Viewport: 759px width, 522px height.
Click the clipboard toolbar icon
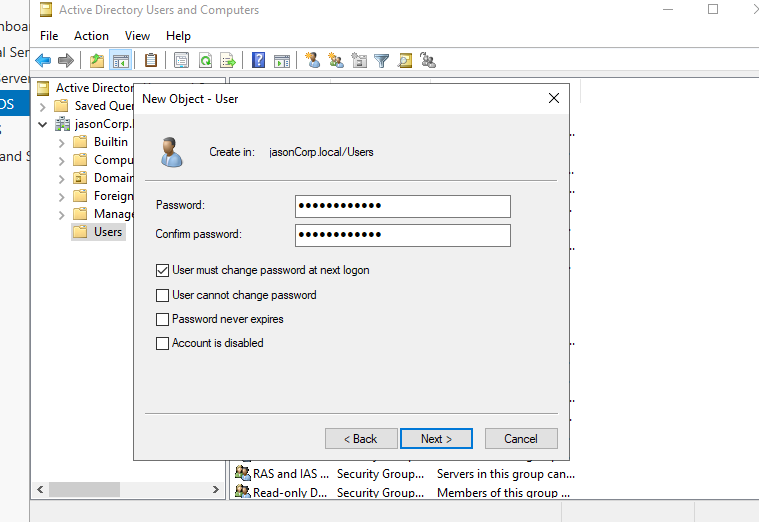click(x=151, y=60)
